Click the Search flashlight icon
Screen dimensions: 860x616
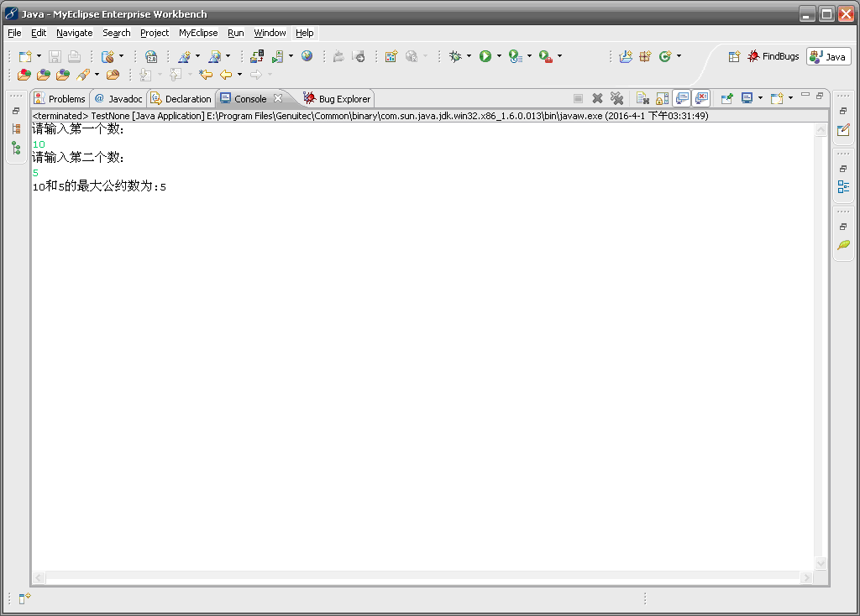[x=83, y=75]
